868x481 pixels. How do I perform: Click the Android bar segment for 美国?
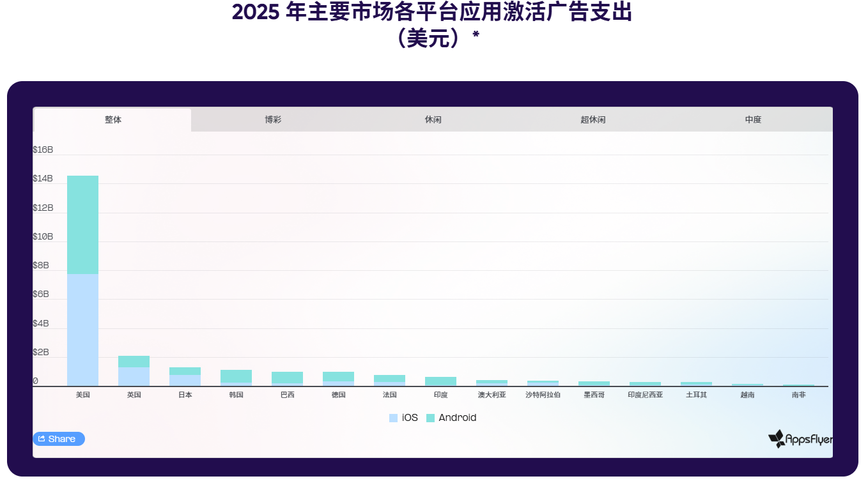tap(82, 225)
